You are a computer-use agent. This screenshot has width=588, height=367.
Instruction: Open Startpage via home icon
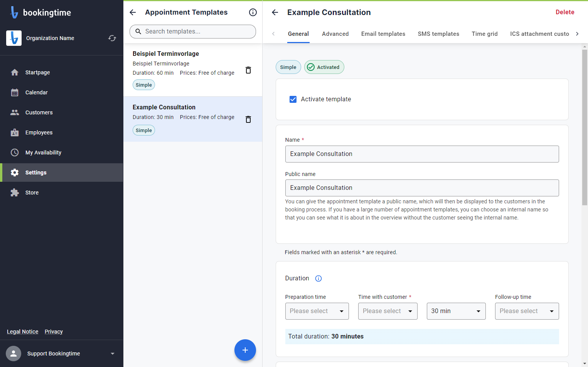click(x=15, y=72)
